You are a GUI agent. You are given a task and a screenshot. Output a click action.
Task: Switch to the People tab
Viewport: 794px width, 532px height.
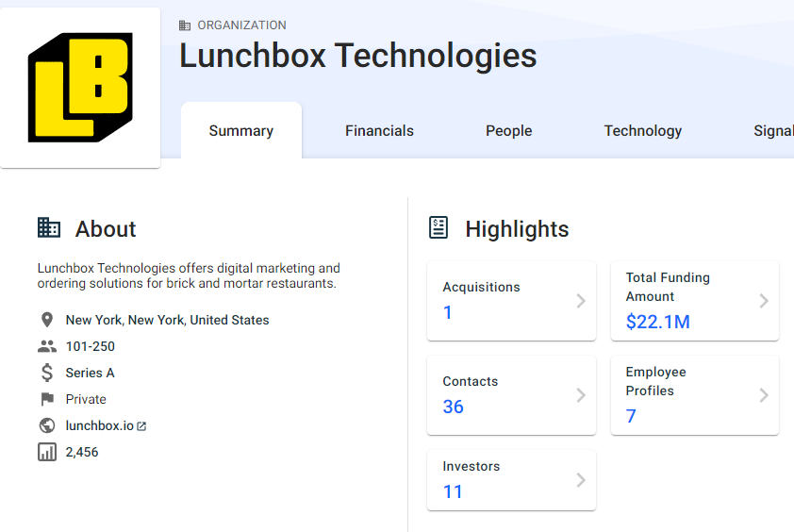509,131
